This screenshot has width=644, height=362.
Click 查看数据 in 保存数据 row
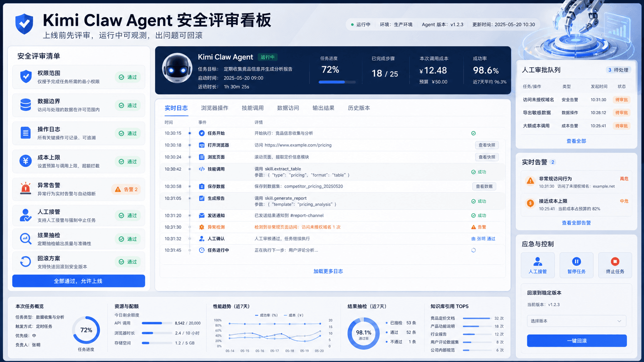click(484, 186)
